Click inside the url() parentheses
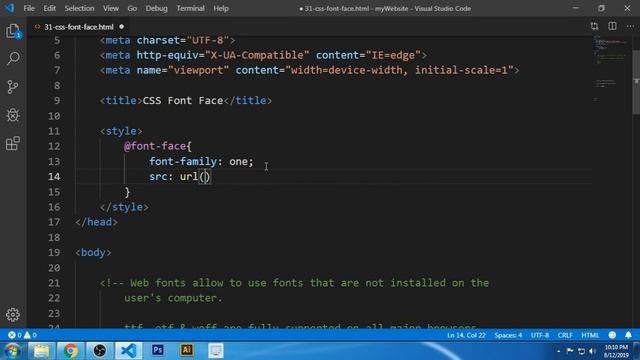This screenshot has height=360, width=640. 205,177
